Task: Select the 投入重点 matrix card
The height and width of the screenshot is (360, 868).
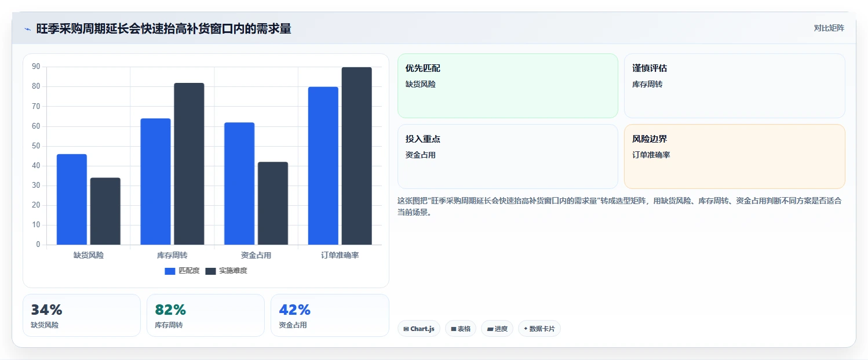Action: click(508, 157)
